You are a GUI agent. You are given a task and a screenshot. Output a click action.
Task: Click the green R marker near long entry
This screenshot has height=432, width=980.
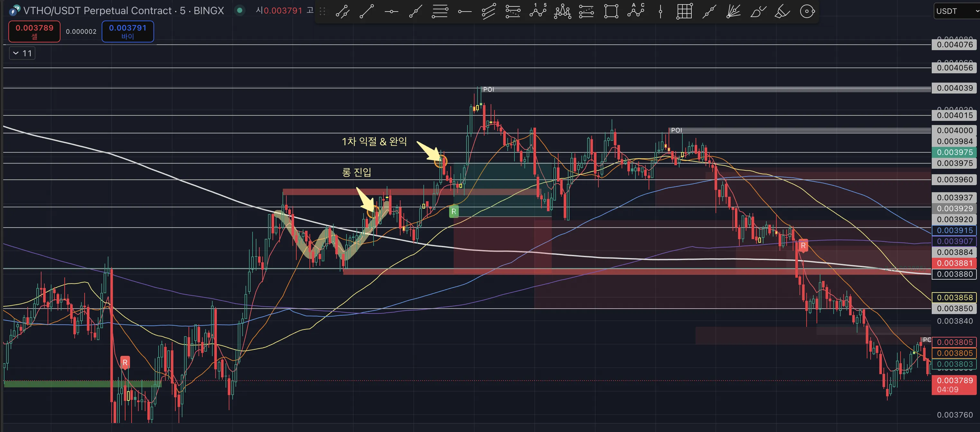pyautogui.click(x=453, y=212)
